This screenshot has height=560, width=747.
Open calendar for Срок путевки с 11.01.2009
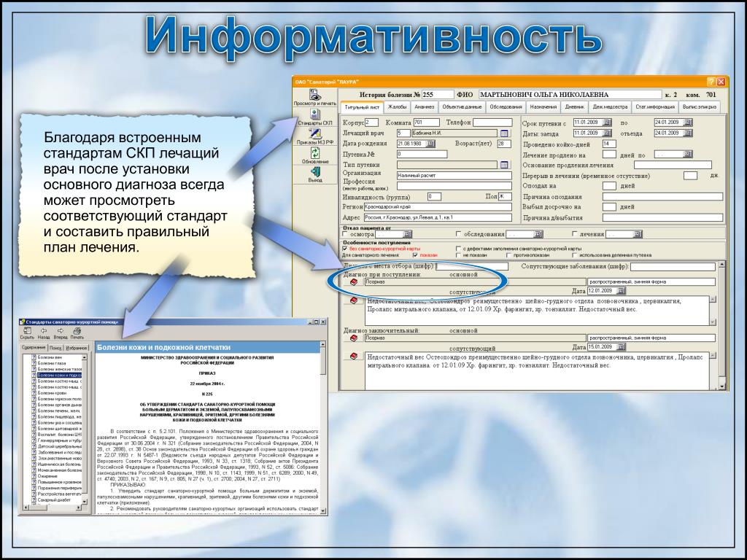pos(607,122)
